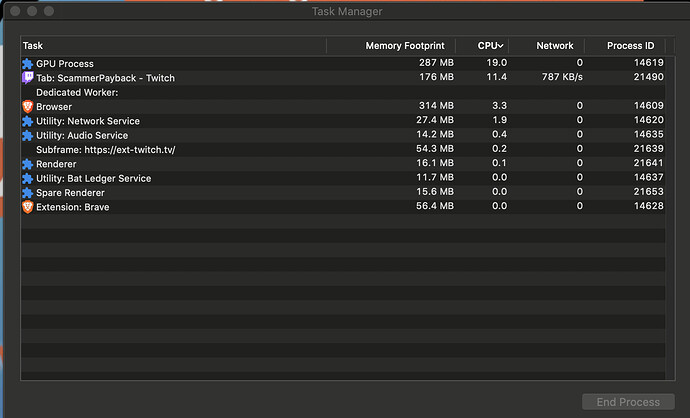Toggle CPU column sort arrow
The width and height of the screenshot is (690, 418).
[500, 46]
